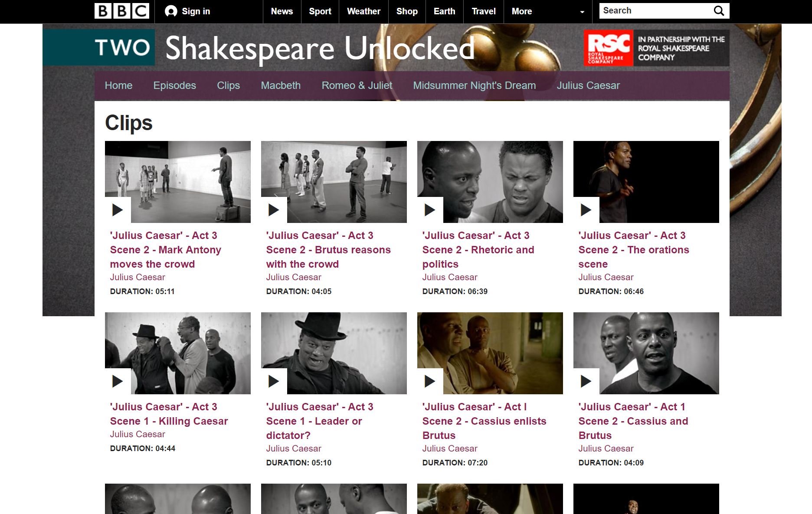The height and width of the screenshot is (514, 812).
Task: Open the Romeo & Juliet tab
Action: tap(357, 85)
